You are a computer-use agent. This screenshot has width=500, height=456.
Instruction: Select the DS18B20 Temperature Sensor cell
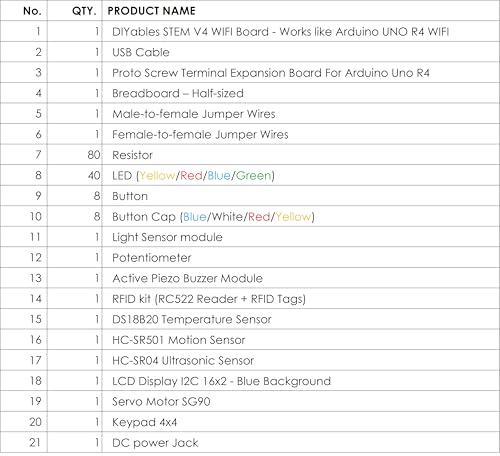(192, 320)
